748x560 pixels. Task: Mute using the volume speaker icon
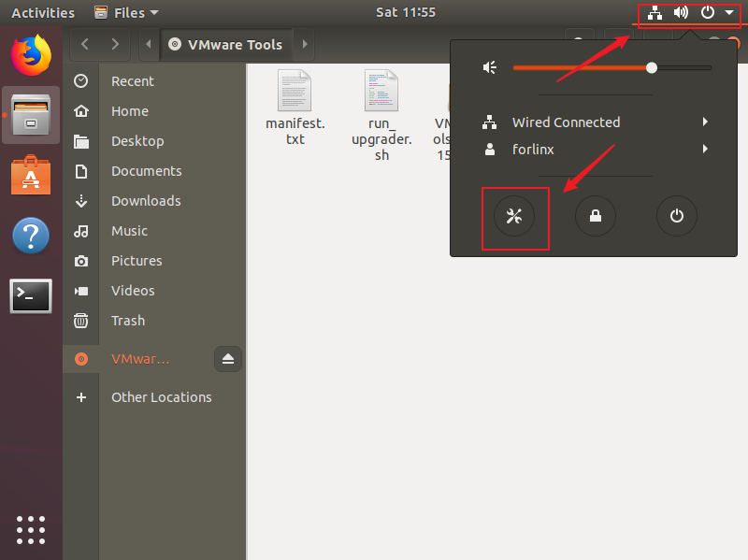tap(490, 67)
